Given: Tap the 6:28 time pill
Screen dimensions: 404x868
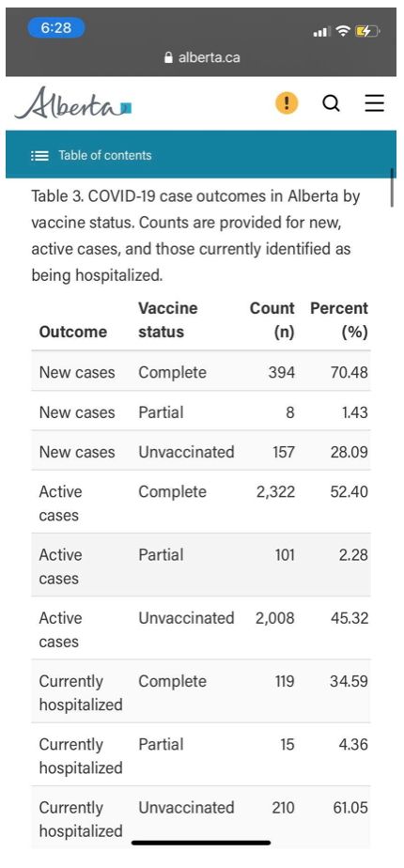Looking at the screenshot, I should (x=55, y=27).
